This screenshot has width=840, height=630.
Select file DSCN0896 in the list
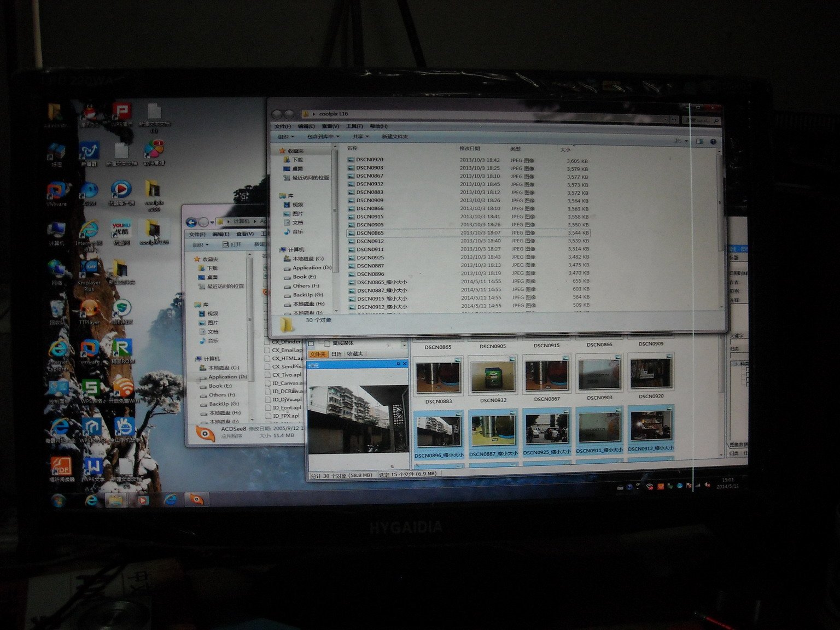pyautogui.click(x=370, y=274)
